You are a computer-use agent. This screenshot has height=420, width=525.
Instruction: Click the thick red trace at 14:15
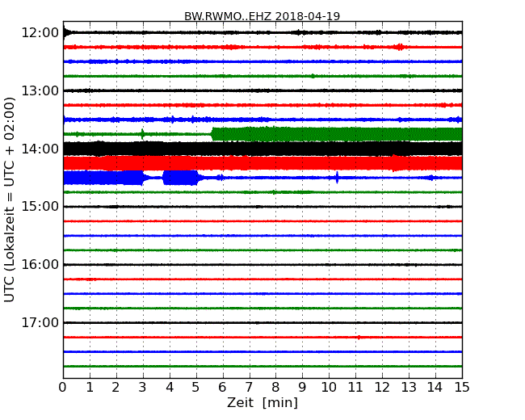[262, 163]
